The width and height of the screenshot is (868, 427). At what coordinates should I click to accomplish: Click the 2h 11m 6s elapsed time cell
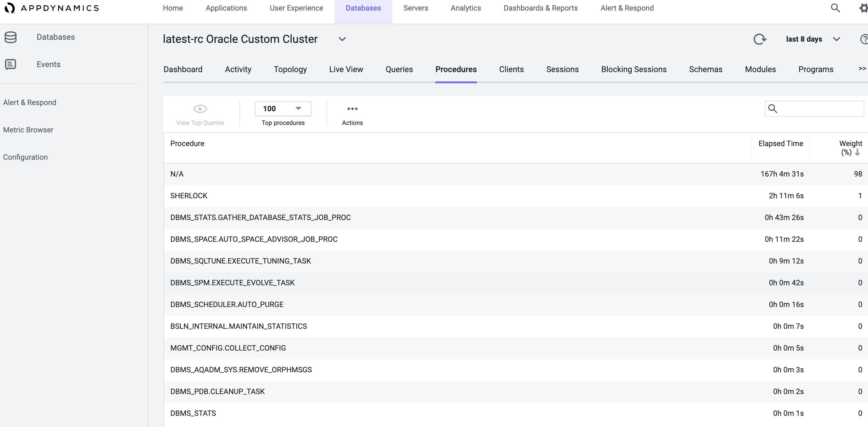coord(786,196)
